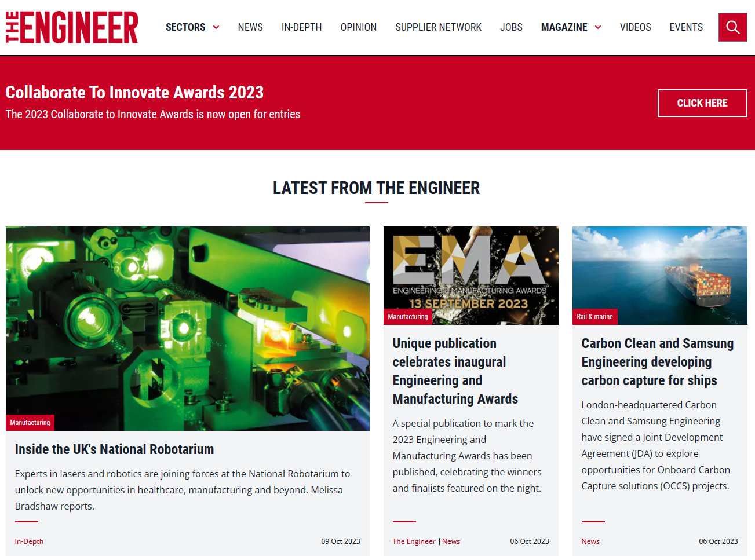Open 'Inside the UK's National Robotarium' headline
Screen dimensions: 755x560
tap(114, 449)
